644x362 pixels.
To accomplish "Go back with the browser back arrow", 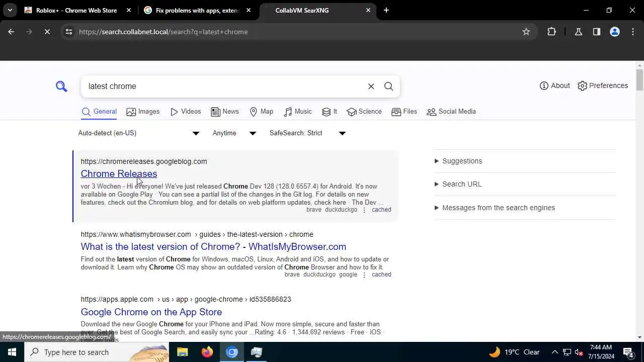I will click(x=11, y=32).
